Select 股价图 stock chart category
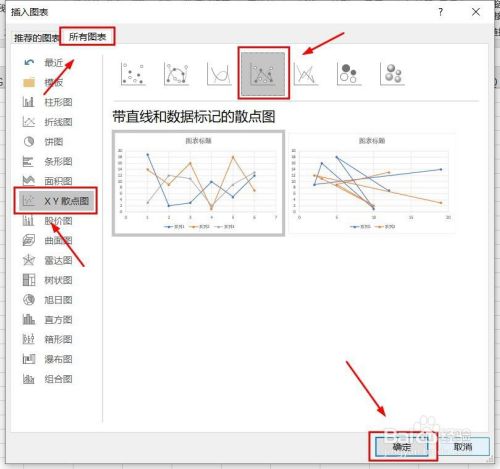The width and height of the screenshot is (500, 469). [x=47, y=221]
